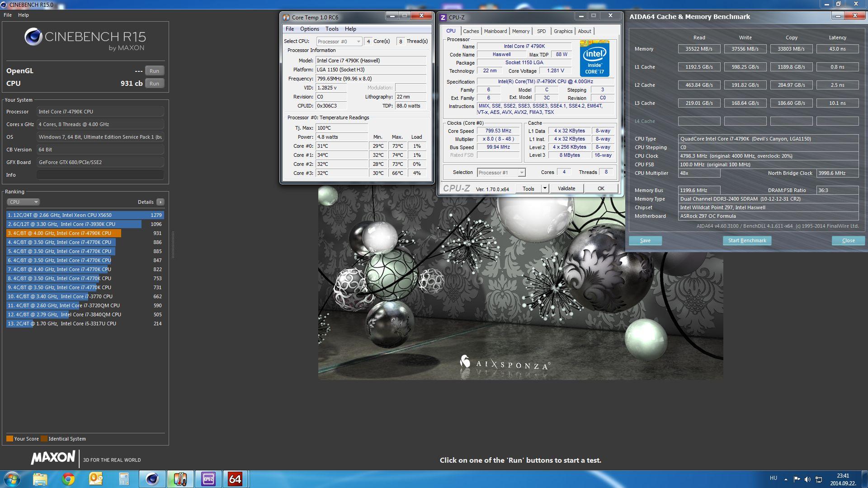
Task: Select the Xeon X5650 ranking entry
Action: [x=85, y=215]
